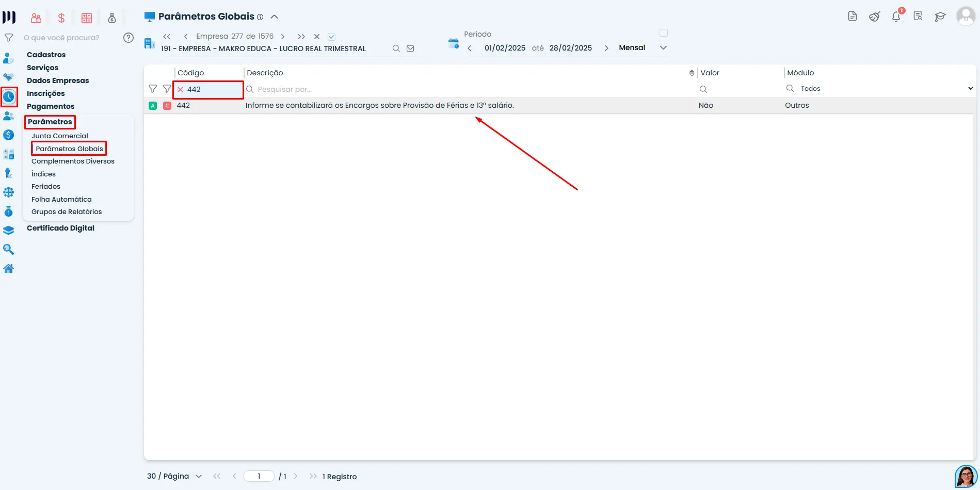
Task: Open the Dados Empresas menu
Action: coord(58,80)
